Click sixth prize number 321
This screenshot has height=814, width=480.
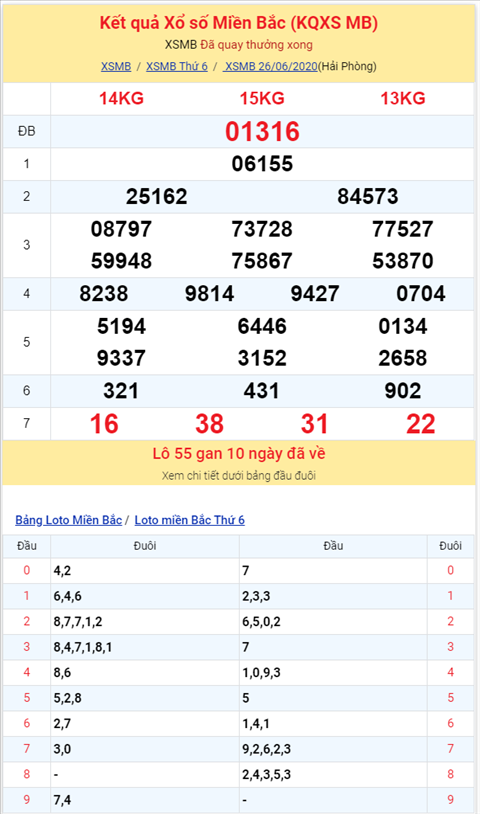[121, 391]
